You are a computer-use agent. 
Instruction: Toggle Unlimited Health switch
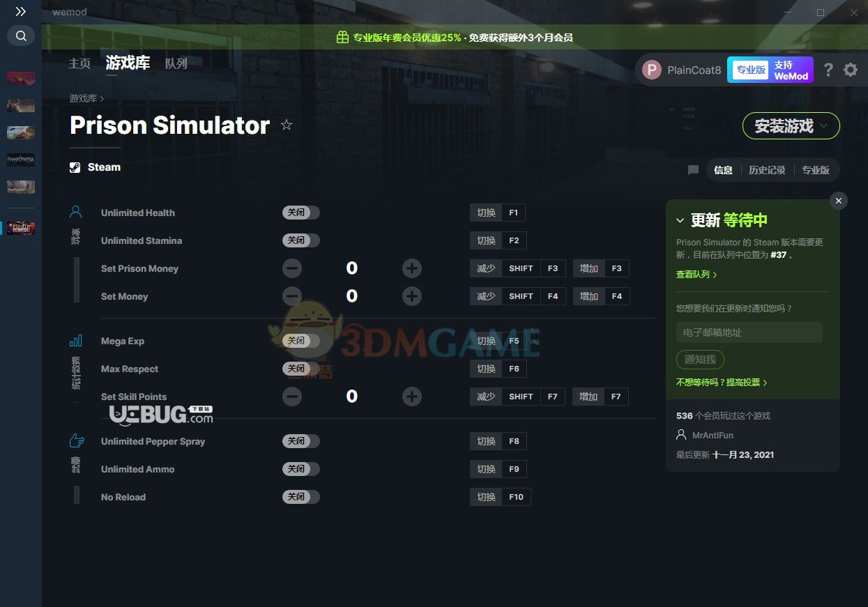301,213
